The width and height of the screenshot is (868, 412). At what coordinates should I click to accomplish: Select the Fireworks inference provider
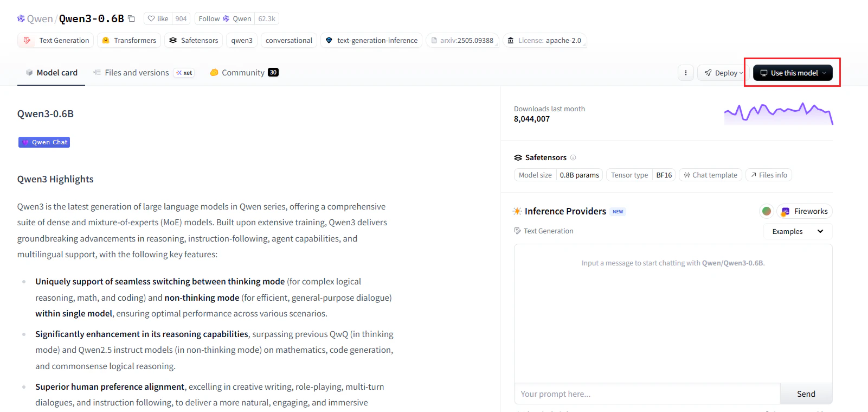tap(805, 211)
